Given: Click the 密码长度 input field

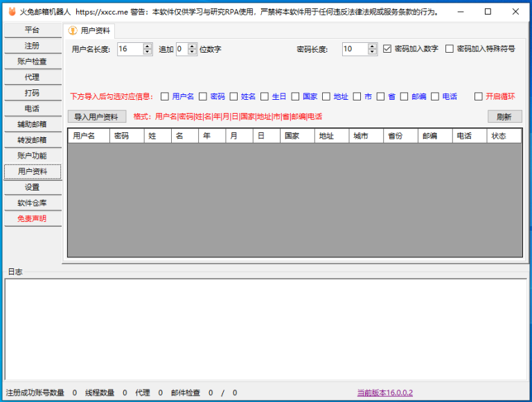Looking at the screenshot, I should [355, 49].
